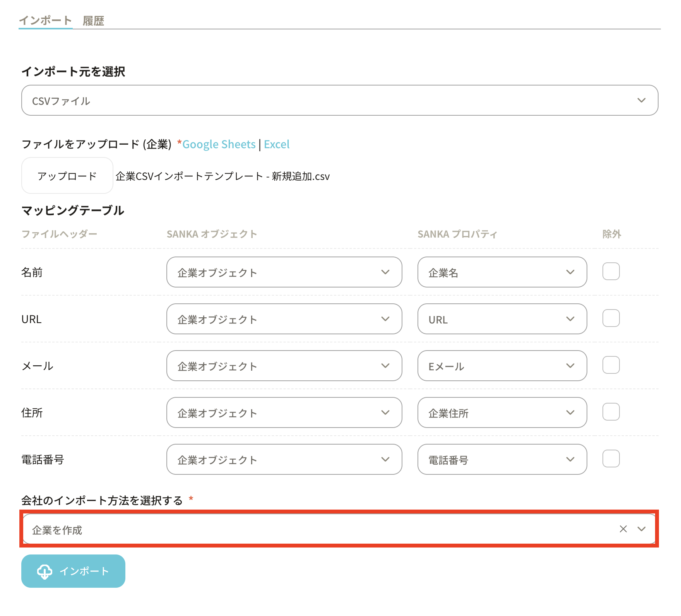681x616 pixels.
Task: Click the cloud icon on import button
Action: tap(44, 571)
